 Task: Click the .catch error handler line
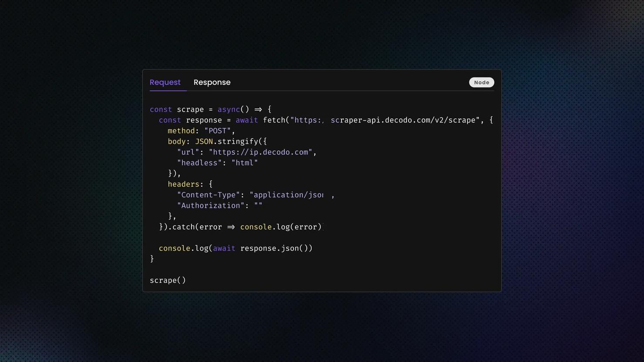click(x=240, y=227)
